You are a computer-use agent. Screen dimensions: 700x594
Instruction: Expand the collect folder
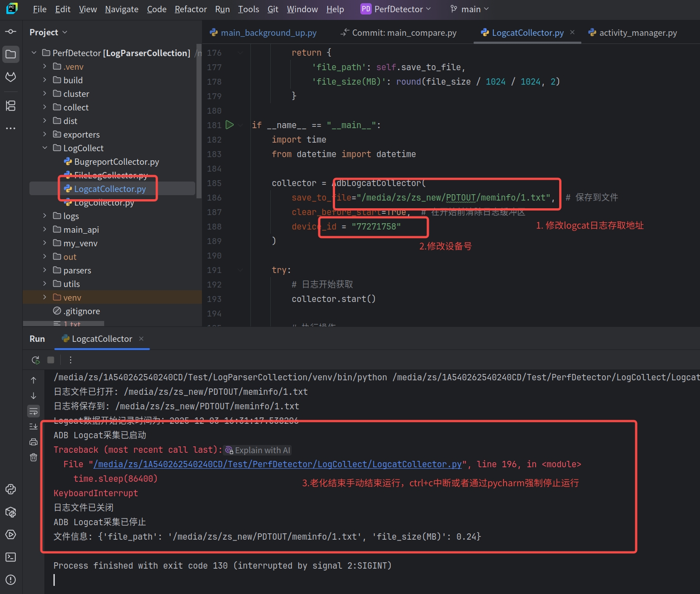pyautogui.click(x=45, y=107)
